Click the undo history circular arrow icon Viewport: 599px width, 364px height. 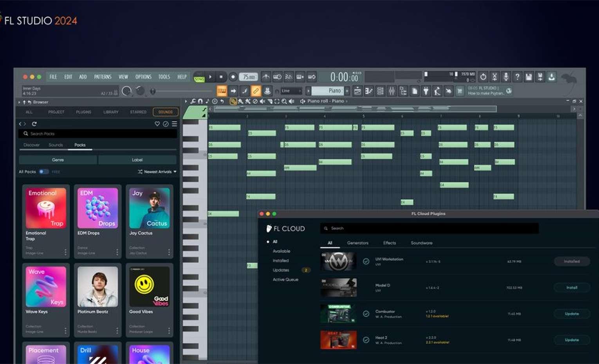483,77
